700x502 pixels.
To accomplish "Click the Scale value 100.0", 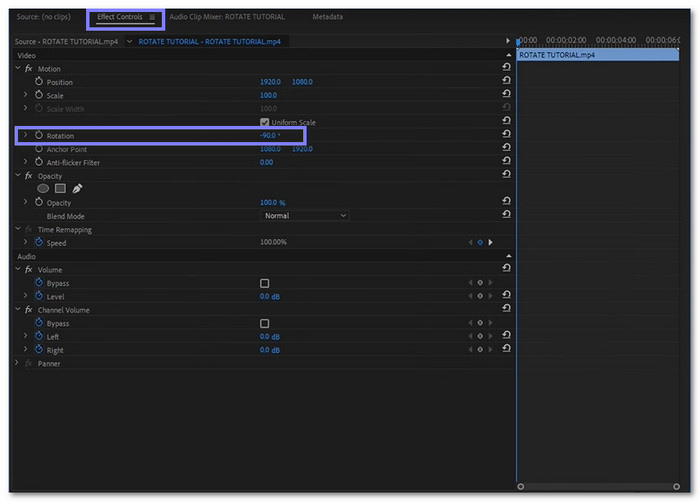I will pos(268,95).
